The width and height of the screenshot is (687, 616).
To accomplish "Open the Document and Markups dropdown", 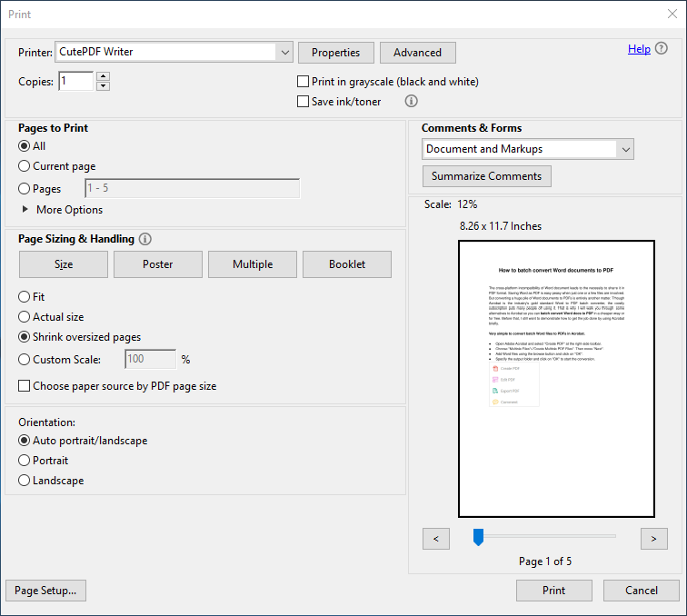I will [625, 149].
